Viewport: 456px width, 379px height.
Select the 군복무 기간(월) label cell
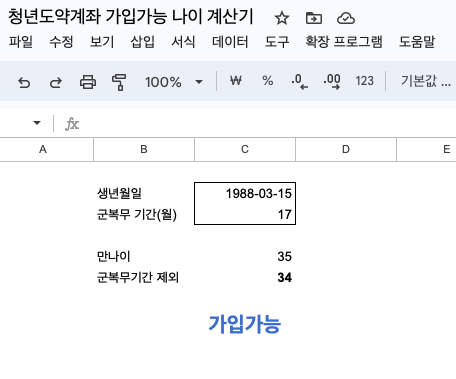144,214
